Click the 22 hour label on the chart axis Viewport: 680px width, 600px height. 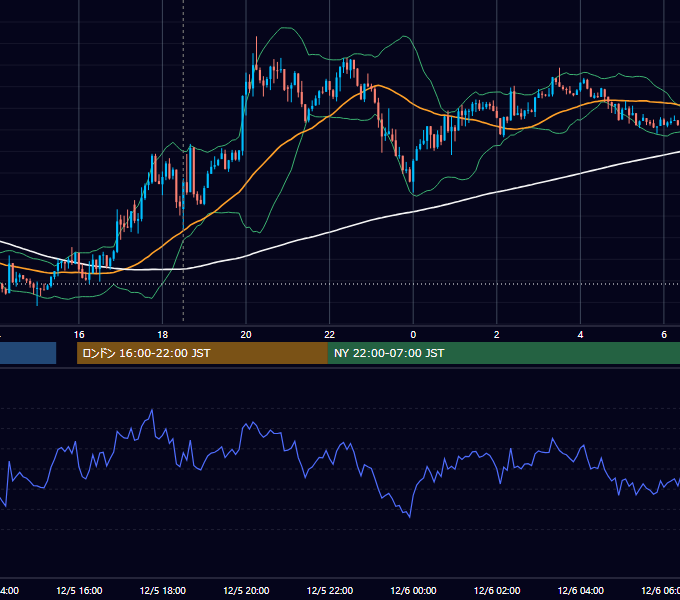click(330, 335)
